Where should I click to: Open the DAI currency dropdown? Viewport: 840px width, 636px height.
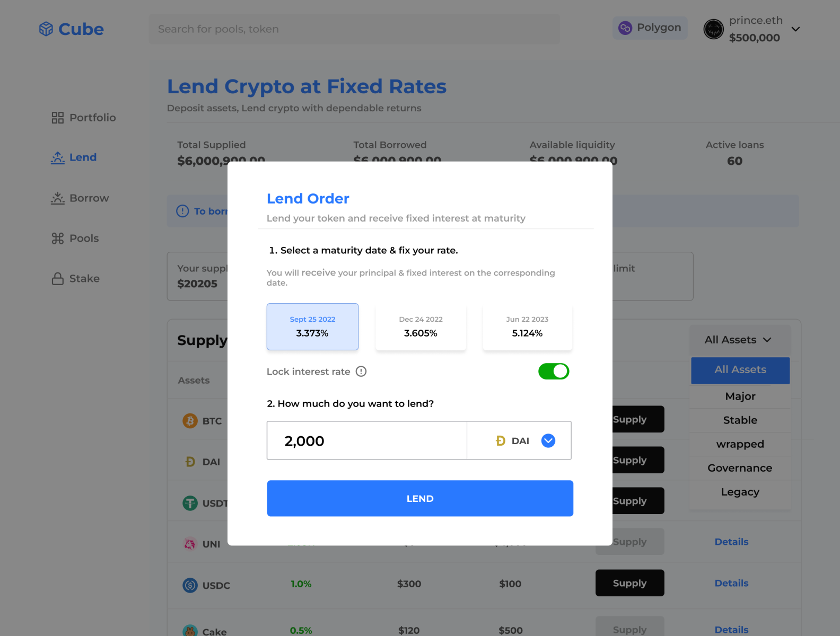[548, 440]
